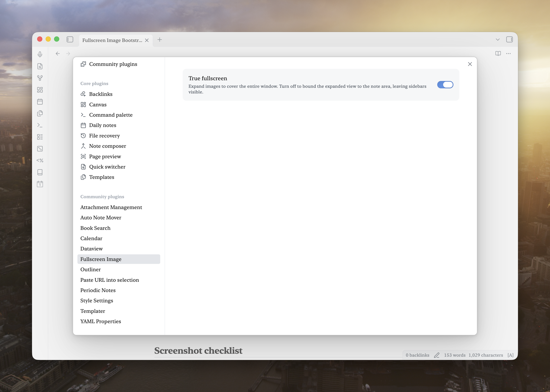Navigate forward with the right arrow

tap(68, 54)
